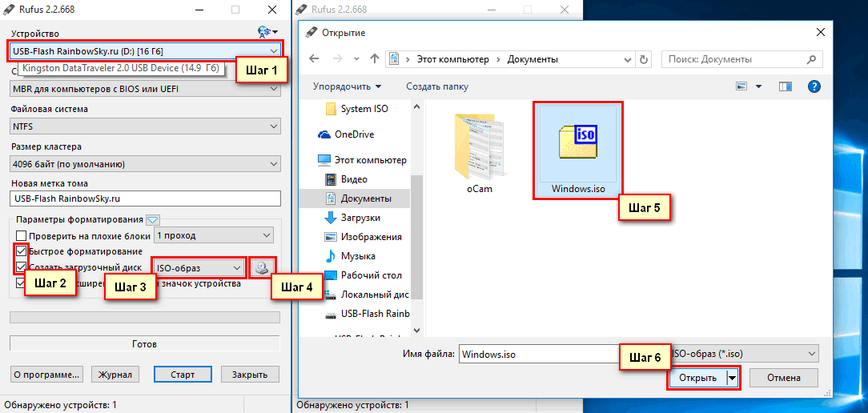Click the Отмена button
868x413 pixels.
784,378
